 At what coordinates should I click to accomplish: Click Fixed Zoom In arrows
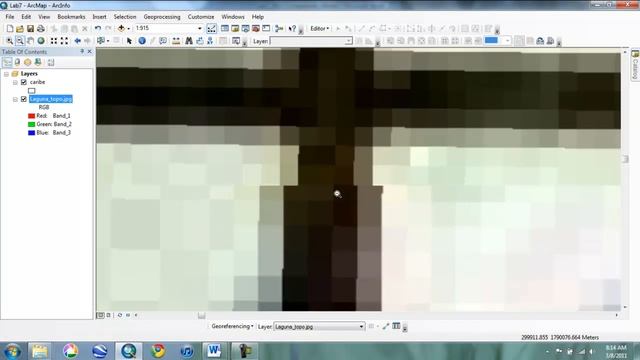click(x=54, y=41)
